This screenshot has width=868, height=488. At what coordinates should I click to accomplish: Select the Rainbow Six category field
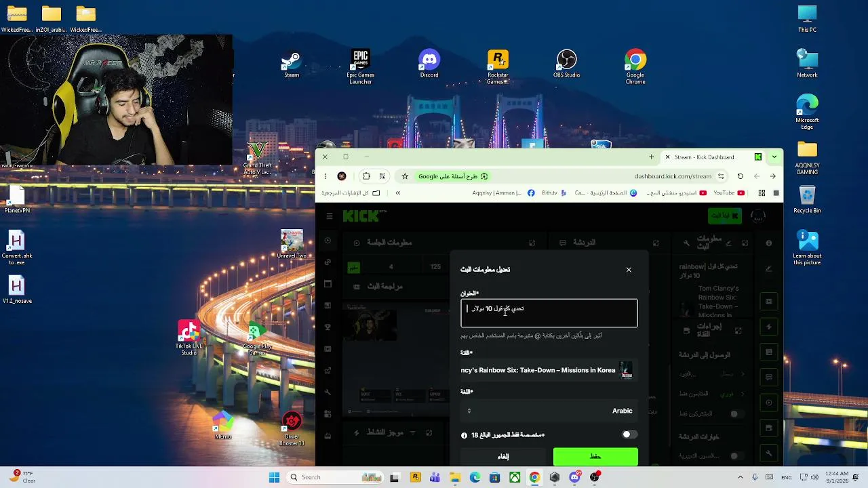(x=549, y=370)
